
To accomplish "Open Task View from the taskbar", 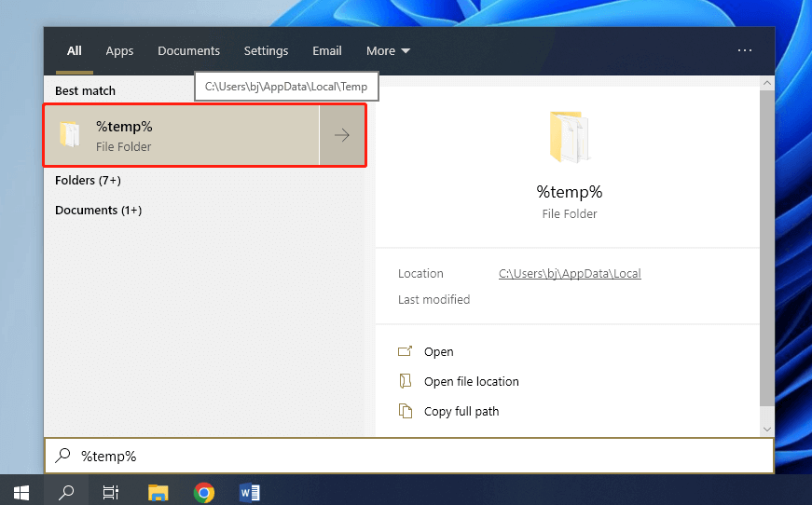I will tap(110, 492).
